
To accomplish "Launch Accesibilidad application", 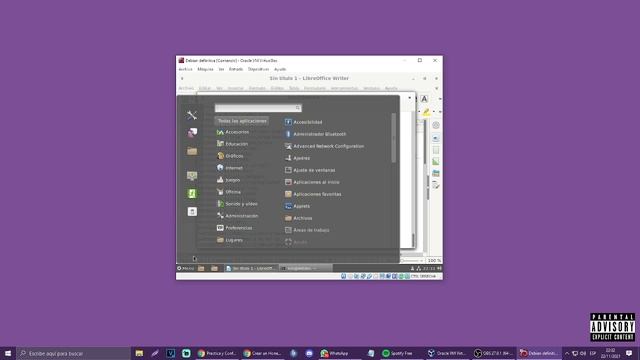I will pyautogui.click(x=303, y=122).
